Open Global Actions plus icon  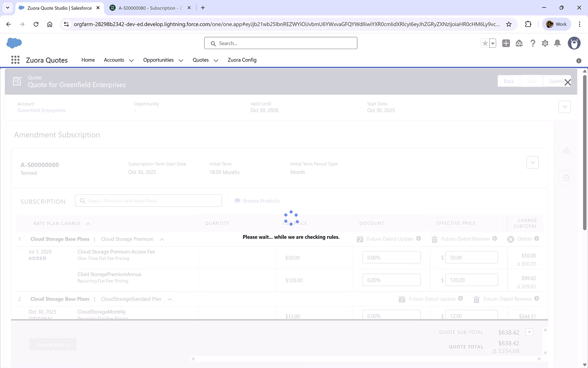pos(506,43)
